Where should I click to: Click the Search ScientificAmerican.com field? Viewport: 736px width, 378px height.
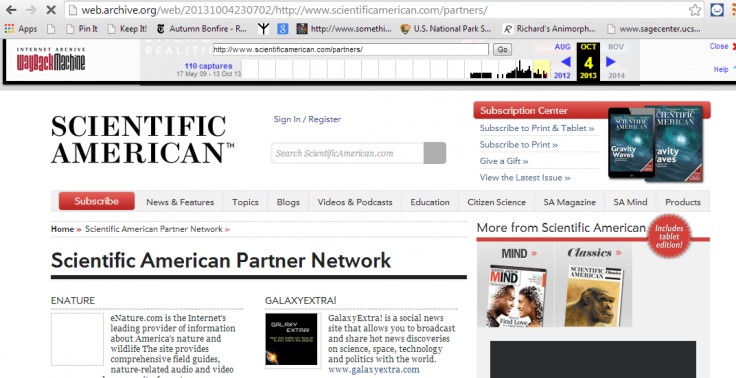click(x=347, y=153)
